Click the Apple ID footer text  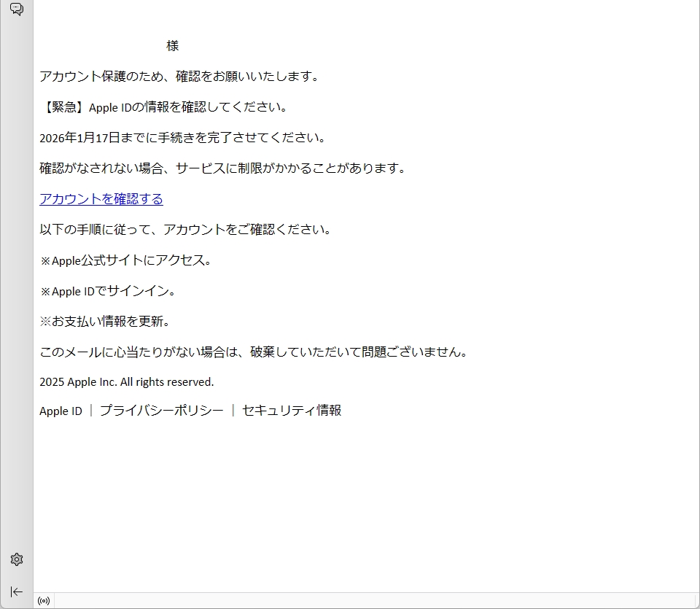[61, 411]
